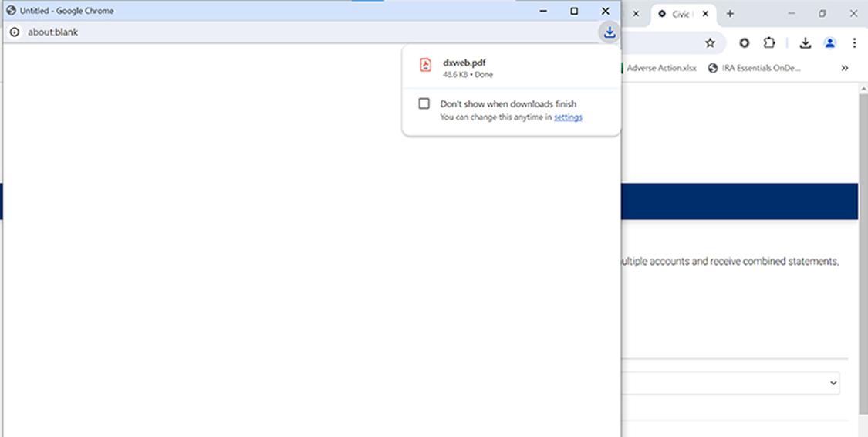The width and height of the screenshot is (868, 437).
Task: Close the Civic tab
Action: [705, 14]
